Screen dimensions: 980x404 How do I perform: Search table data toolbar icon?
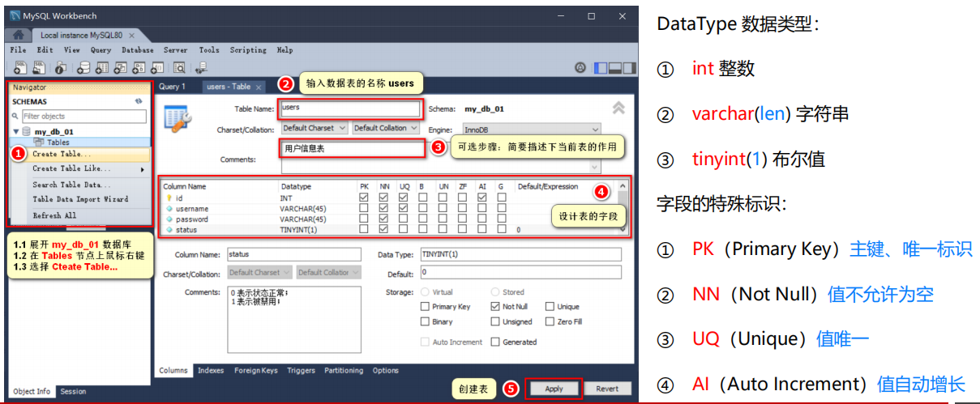[x=179, y=68]
